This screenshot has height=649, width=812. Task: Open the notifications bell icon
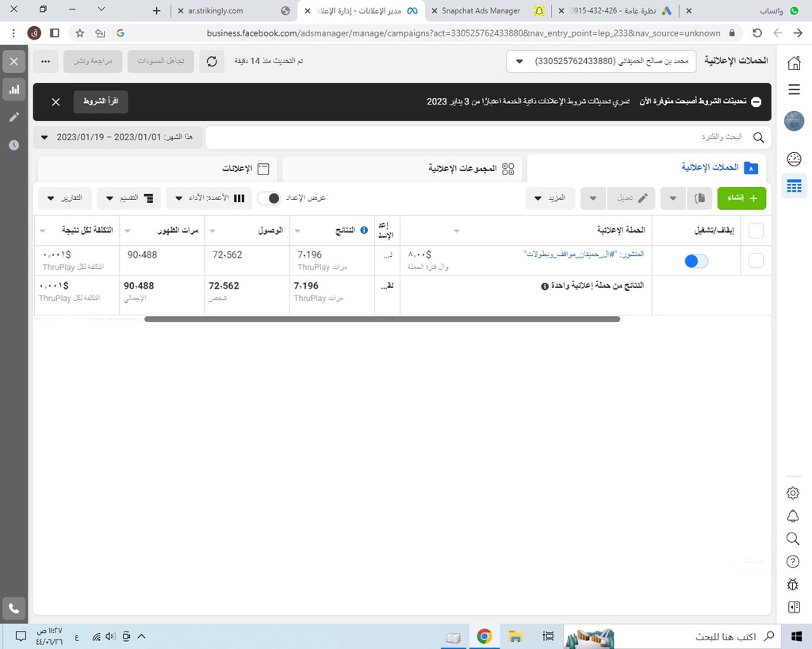[793, 516]
